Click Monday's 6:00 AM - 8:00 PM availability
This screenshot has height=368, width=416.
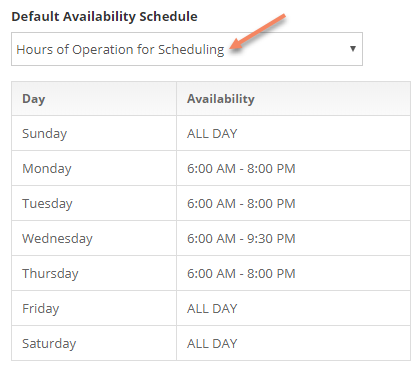point(241,169)
